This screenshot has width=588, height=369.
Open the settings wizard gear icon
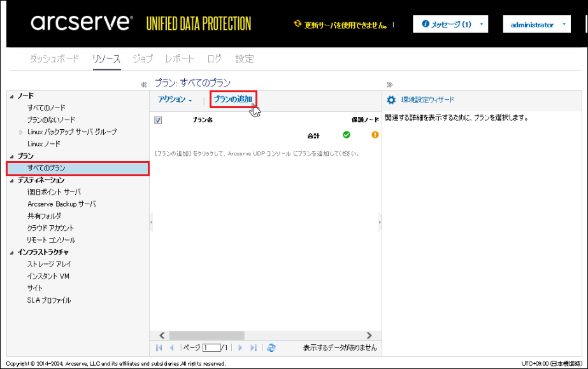click(x=391, y=100)
